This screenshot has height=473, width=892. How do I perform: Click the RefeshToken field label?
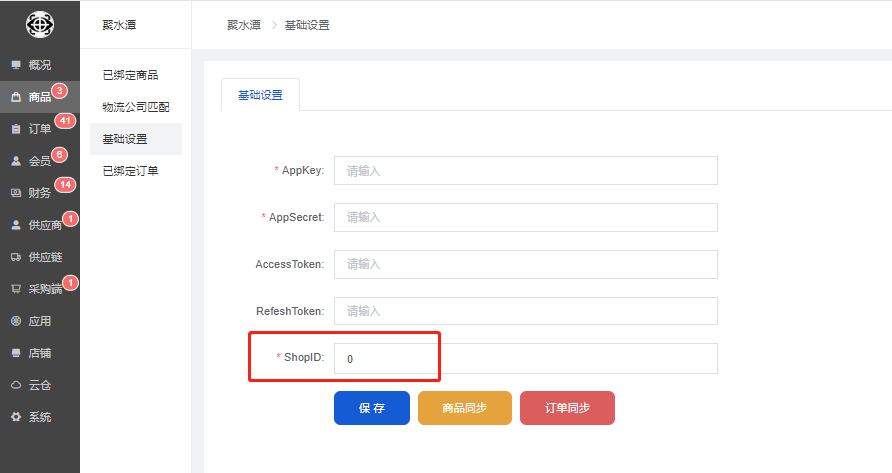[290, 311]
